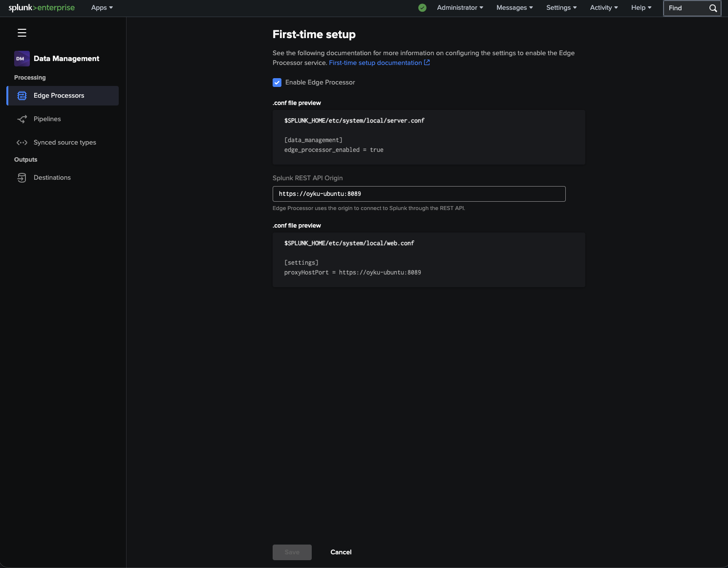The width and height of the screenshot is (728, 568).
Task: Expand the Activity menu
Action: [x=604, y=8]
